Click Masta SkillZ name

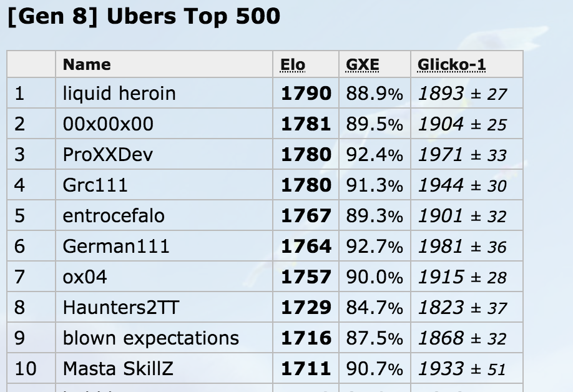pos(118,369)
